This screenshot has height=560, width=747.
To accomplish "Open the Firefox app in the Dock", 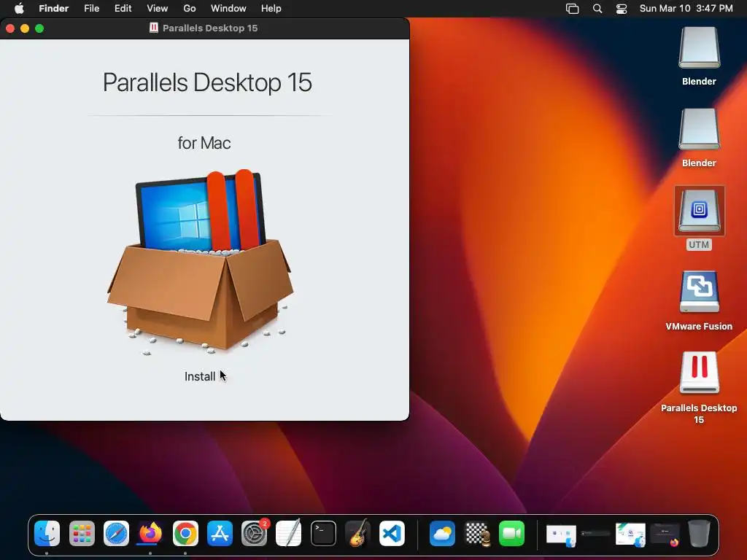I will (x=150, y=533).
